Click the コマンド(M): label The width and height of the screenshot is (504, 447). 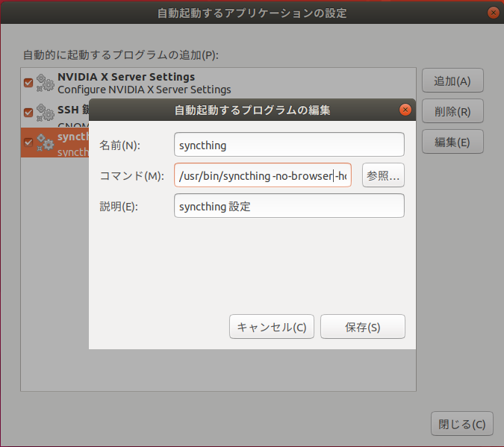pos(131,176)
